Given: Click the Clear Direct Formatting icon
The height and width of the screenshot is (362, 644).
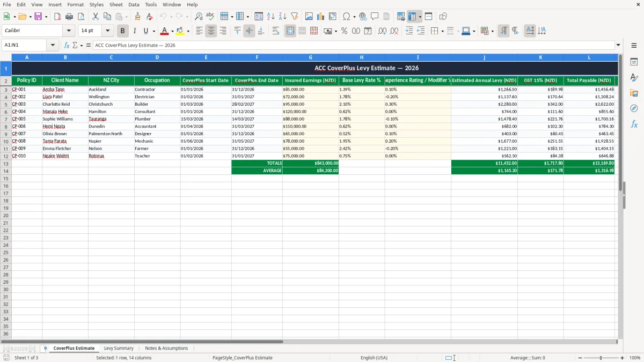Looking at the screenshot, I should (150, 17).
